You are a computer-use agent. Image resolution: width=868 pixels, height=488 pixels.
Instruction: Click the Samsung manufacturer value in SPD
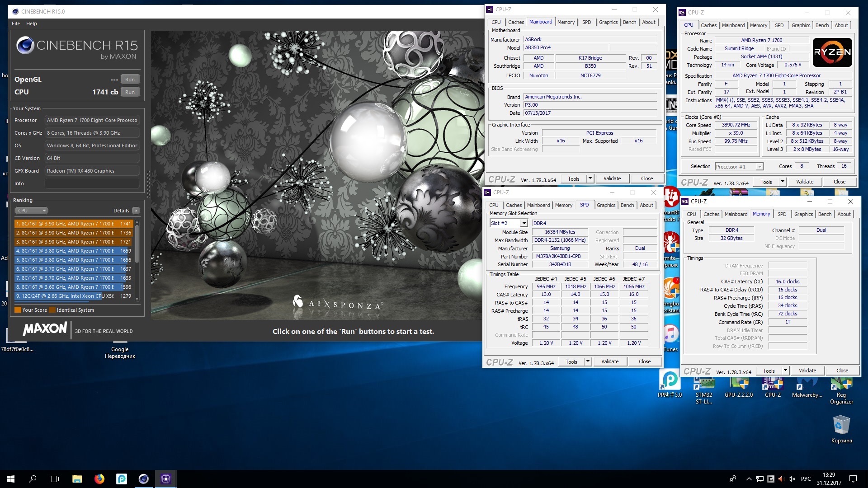click(560, 249)
